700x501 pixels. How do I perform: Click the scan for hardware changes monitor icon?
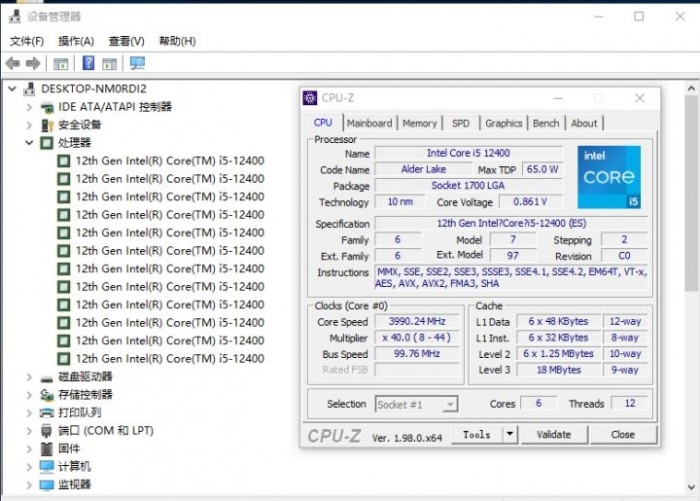point(137,63)
